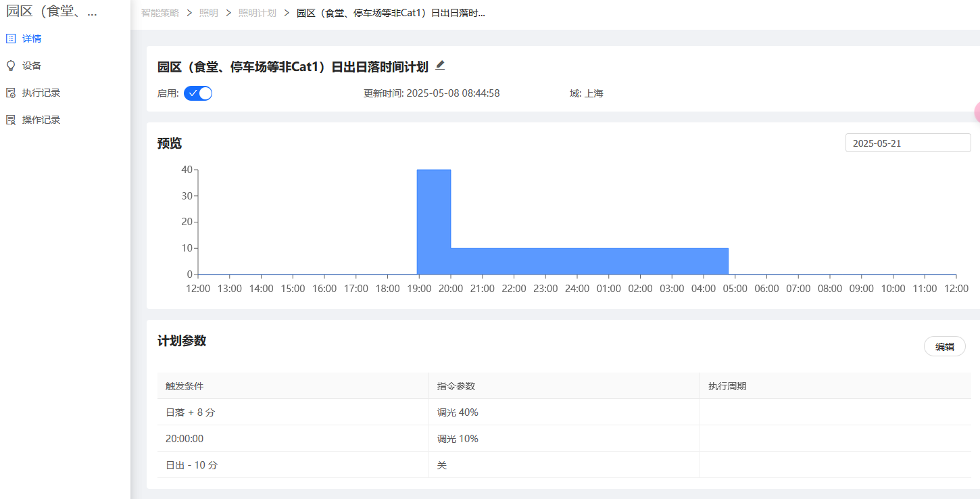Click the 调光 40% command cell

pos(564,412)
